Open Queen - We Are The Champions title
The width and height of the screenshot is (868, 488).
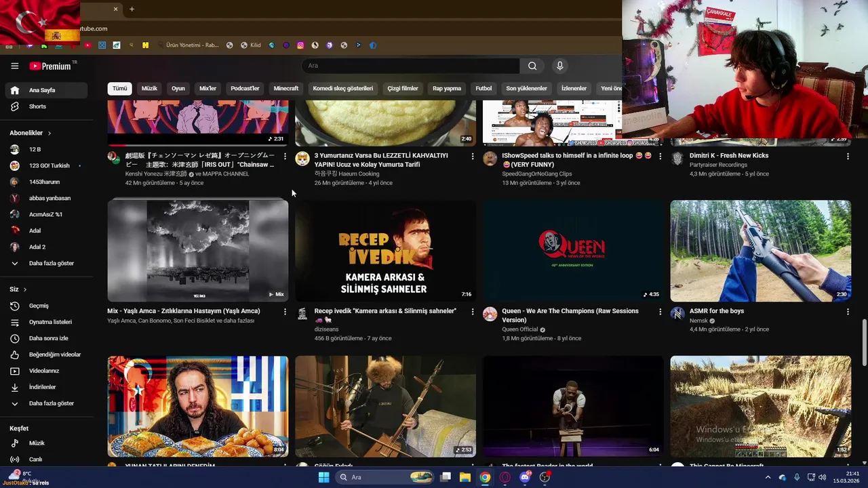click(x=570, y=315)
